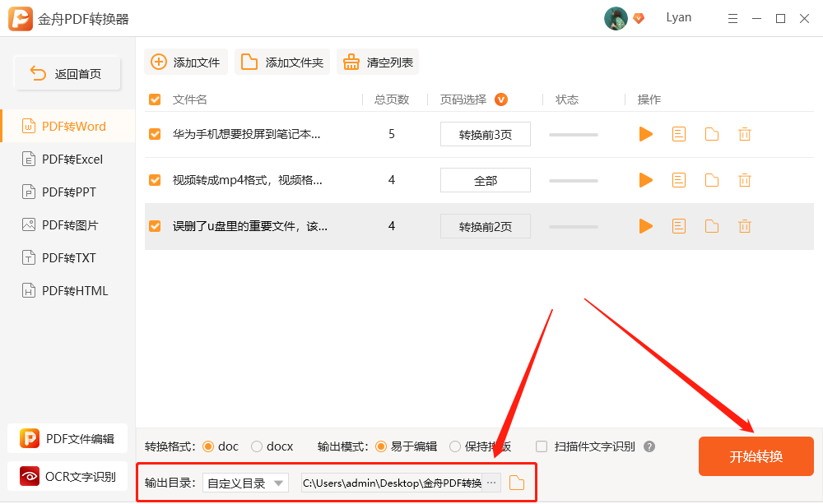The height and width of the screenshot is (504, 823).
Task: Open the output directory folder icon
Action: tap(517, 483)
